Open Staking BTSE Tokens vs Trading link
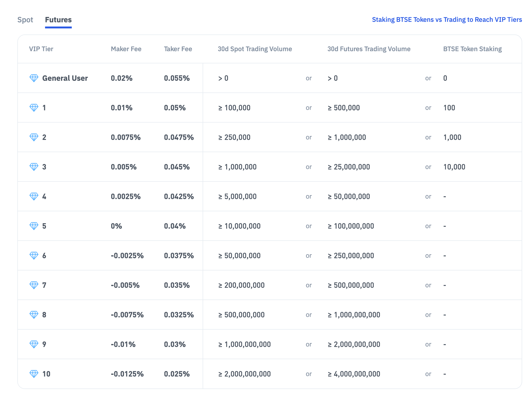The width and height of the screenshot is (532, 400). (447, 20)
